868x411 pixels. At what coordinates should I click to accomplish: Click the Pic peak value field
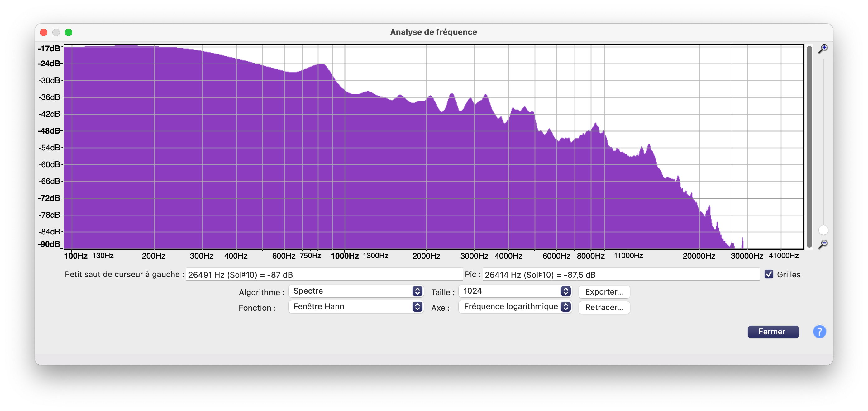coord(621,274)
